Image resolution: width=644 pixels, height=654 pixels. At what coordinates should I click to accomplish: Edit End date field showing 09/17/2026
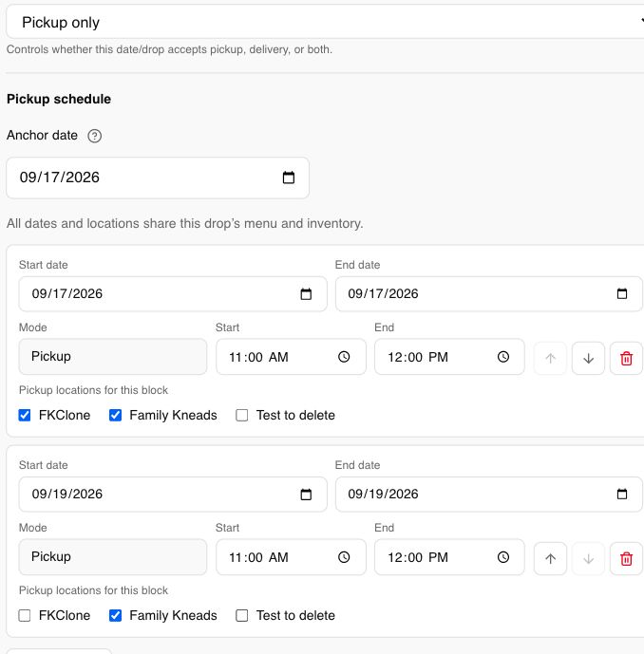[489, 294]
